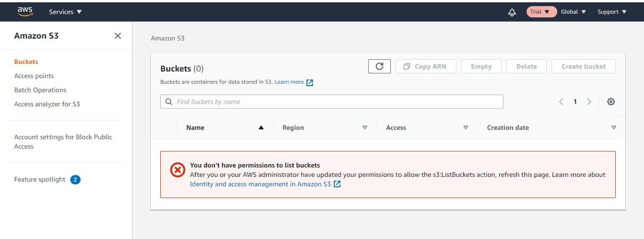Open table preferences gear icon

coord(611,102)
